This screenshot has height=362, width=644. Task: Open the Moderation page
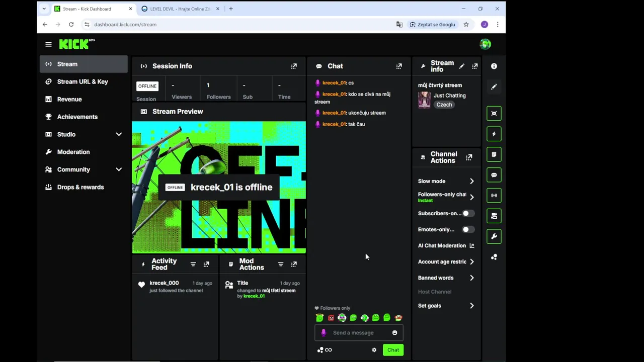point(84,152)
